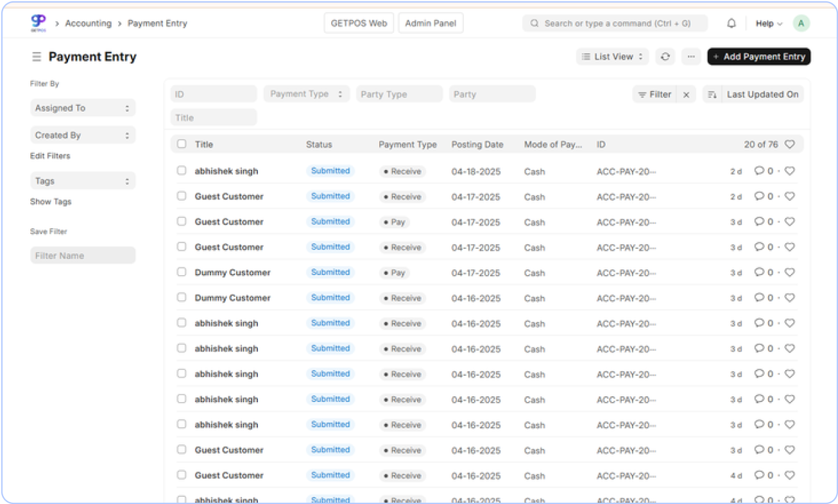Tick the checkbox for first Dummy Customer
The image size is (838, 504).
pyautogui.click(x=182, y=272)
